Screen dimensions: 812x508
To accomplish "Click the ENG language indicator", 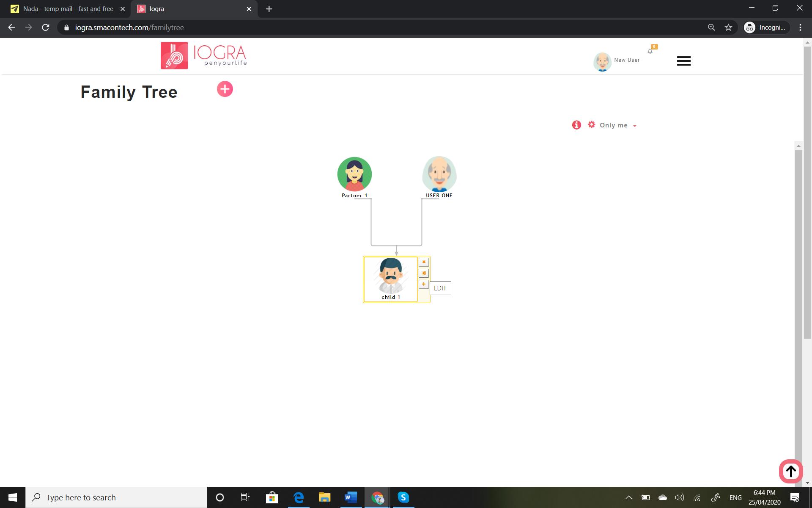I will tap(735, 497).
